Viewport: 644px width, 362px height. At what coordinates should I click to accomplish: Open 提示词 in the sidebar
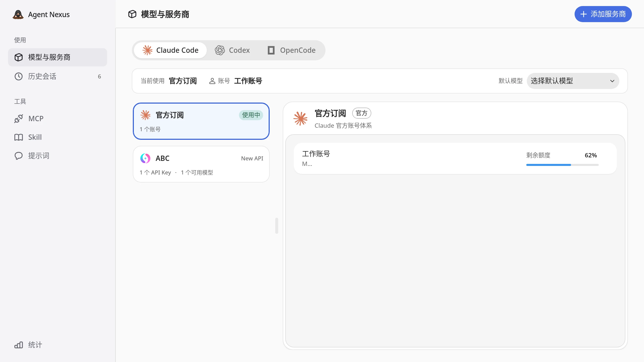(58, 156)
